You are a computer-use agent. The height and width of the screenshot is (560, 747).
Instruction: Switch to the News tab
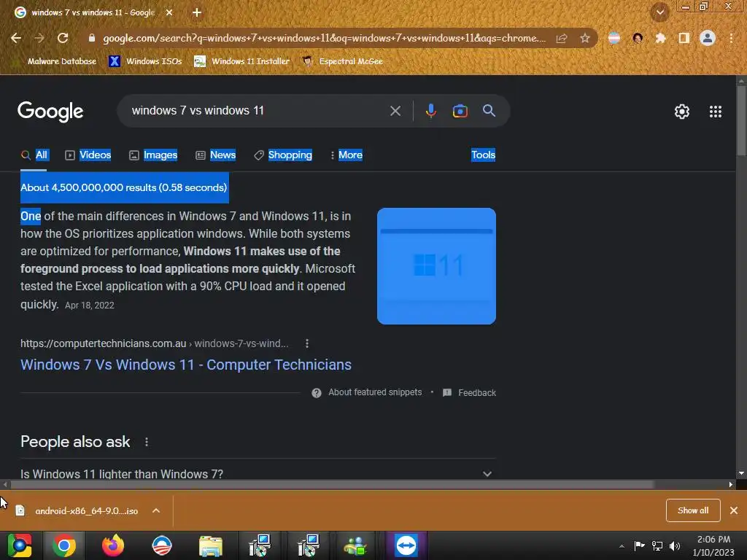point(216,155)
